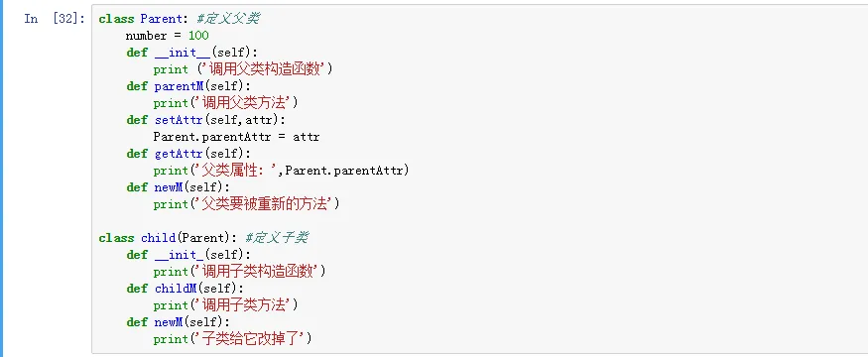Click the '调用父类方法' print statement

click(x=226, y=103)
